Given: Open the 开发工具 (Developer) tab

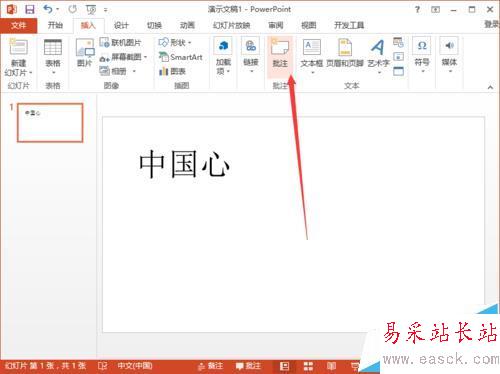Looking at the screenshot, I should click(x=349, y=25).
